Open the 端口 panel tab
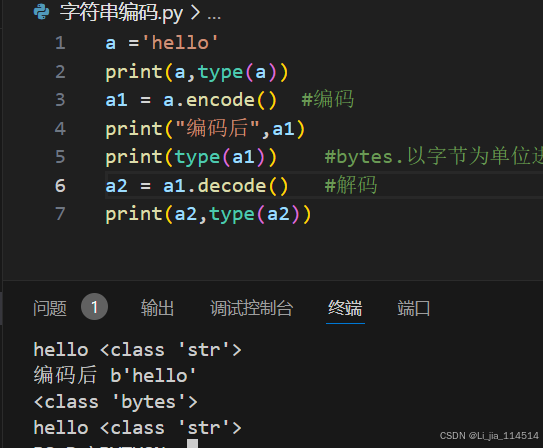 (414, 308)
